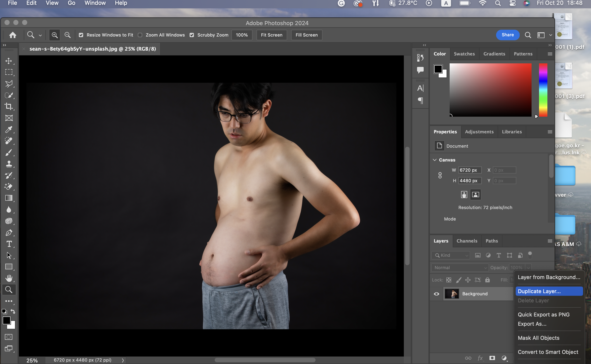
Task: Select the Gradient tool
Action: pyautogui.click(x=9, y=198)
